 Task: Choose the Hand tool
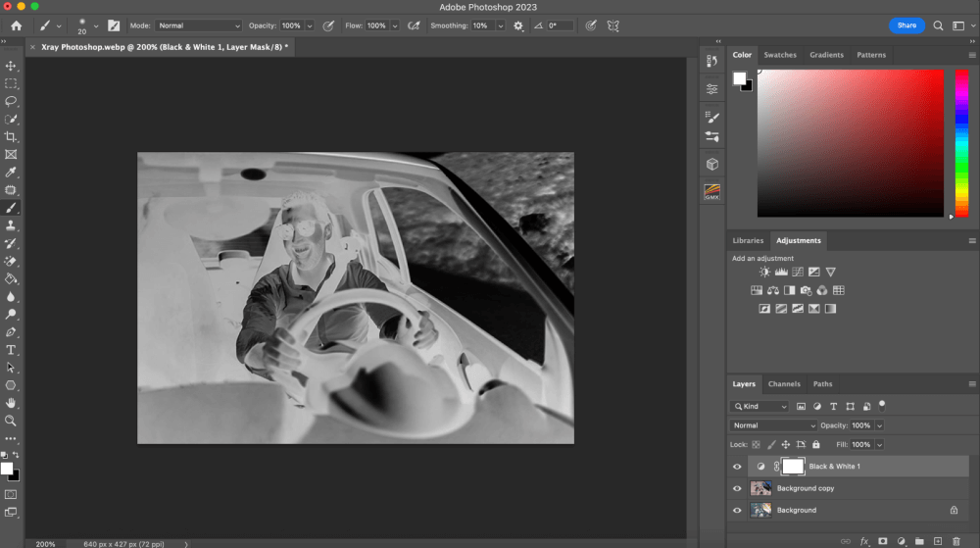[12, 403]
